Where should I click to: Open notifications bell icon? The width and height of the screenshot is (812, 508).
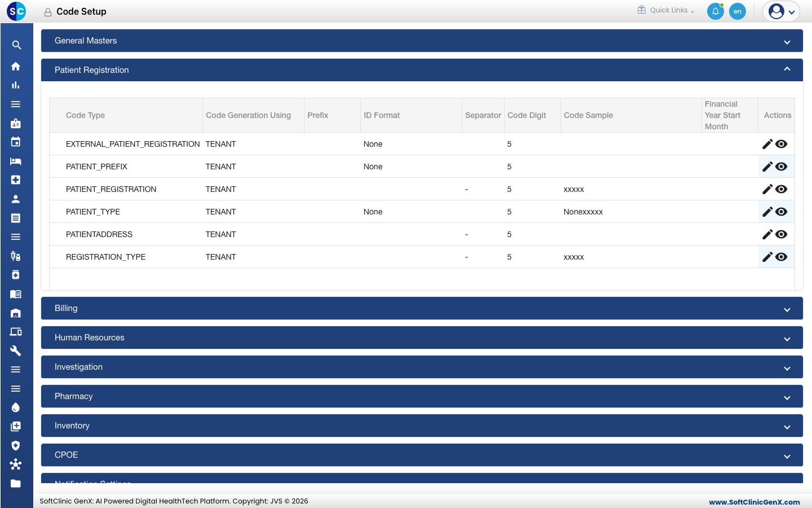(716, 11)
